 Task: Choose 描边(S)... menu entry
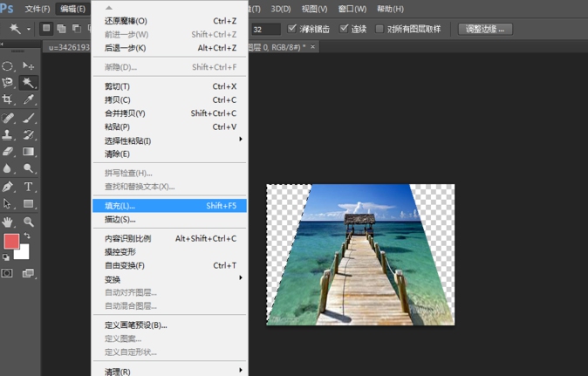point(169,219)
